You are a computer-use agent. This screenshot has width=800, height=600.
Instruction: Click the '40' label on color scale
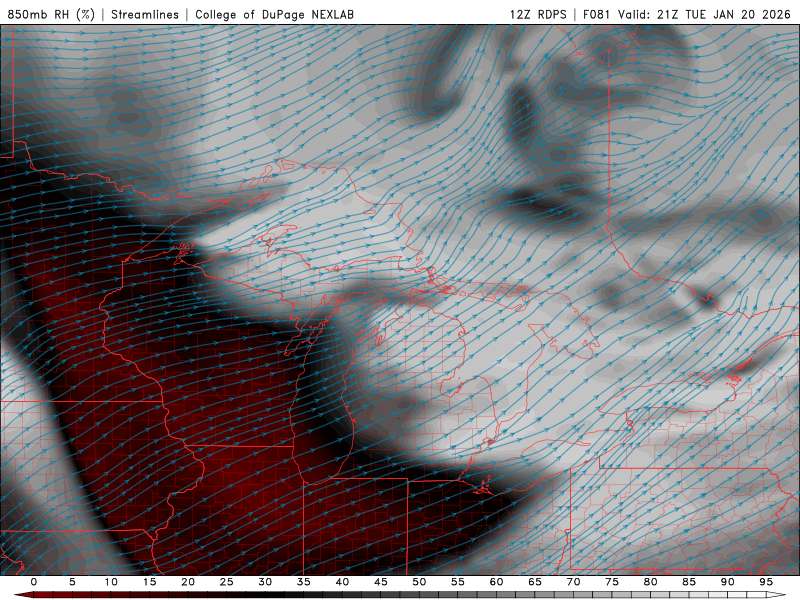coord(342,582)
